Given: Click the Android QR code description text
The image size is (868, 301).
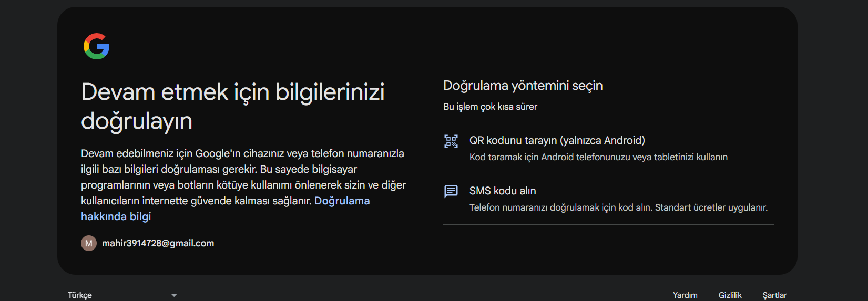Looking at the screenshot, I should point(598,157).
